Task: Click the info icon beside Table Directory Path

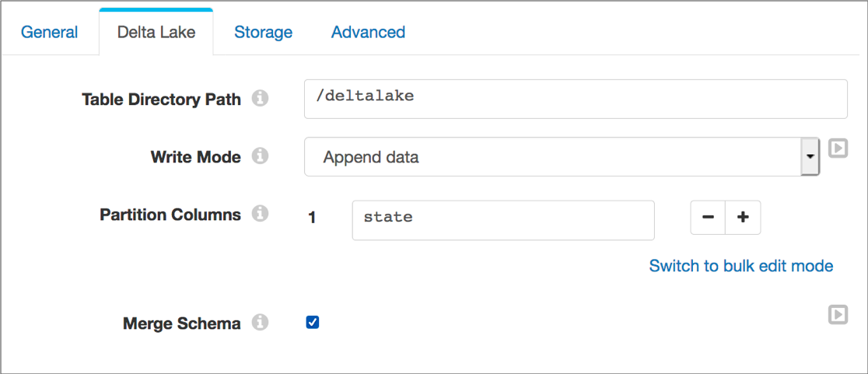Action: coord(261,100)
